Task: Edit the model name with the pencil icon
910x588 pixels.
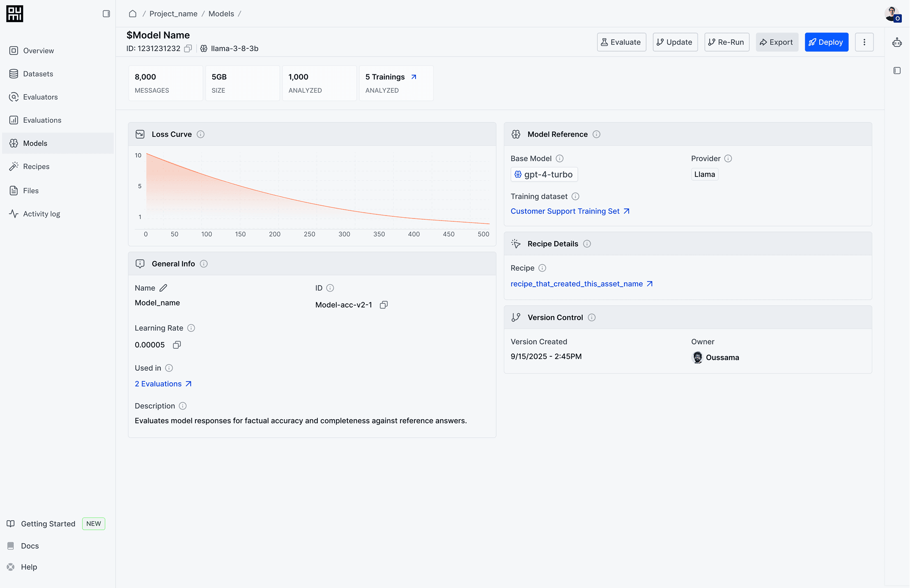Action: tap(163, 287)
